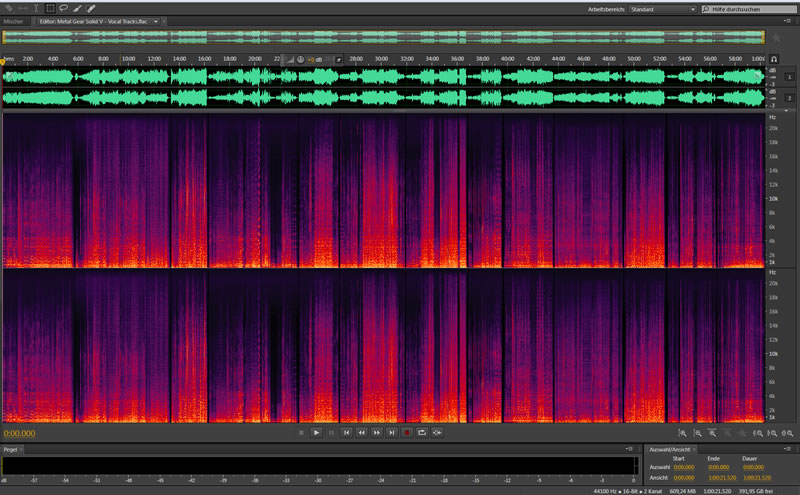Click the Fast Forward button
The height and width of the screenshot is (495, 800).
pyautogui.click(x=377, y=432)
